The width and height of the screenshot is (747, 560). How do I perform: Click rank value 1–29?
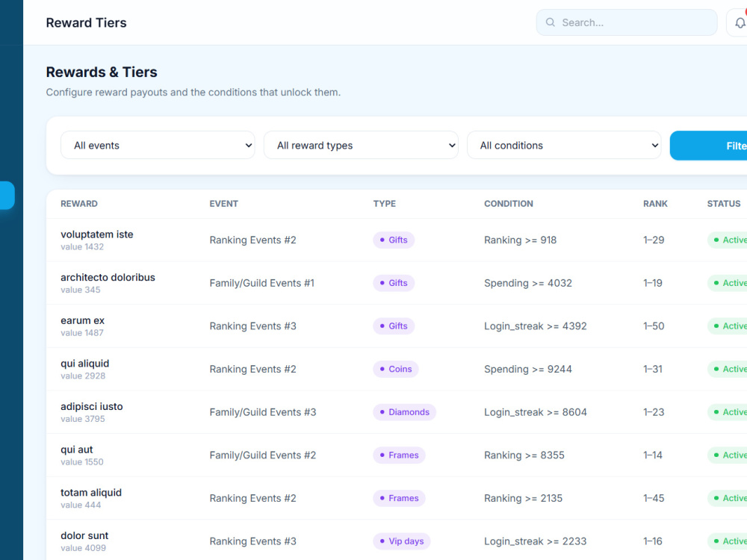[x=654, y=240]
